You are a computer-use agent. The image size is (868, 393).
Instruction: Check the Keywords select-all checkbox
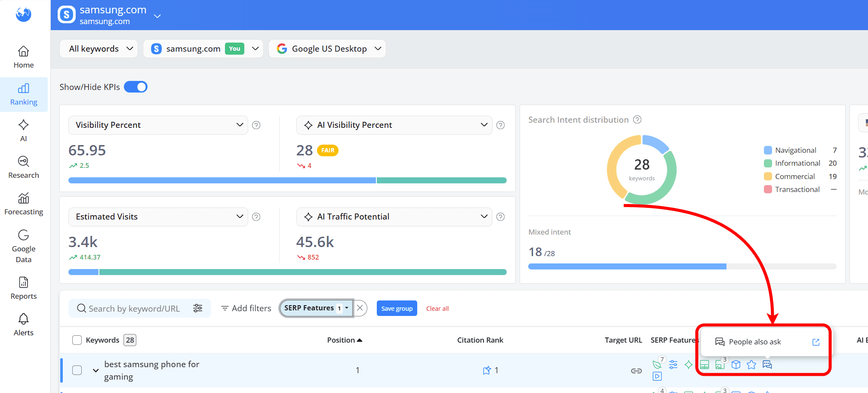pos(77,340)
